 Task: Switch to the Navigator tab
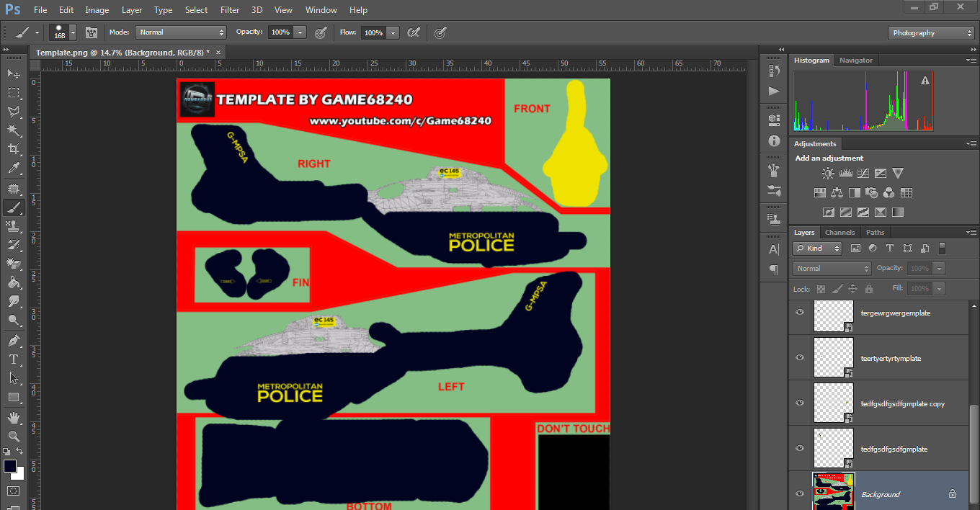coord(855,61)
